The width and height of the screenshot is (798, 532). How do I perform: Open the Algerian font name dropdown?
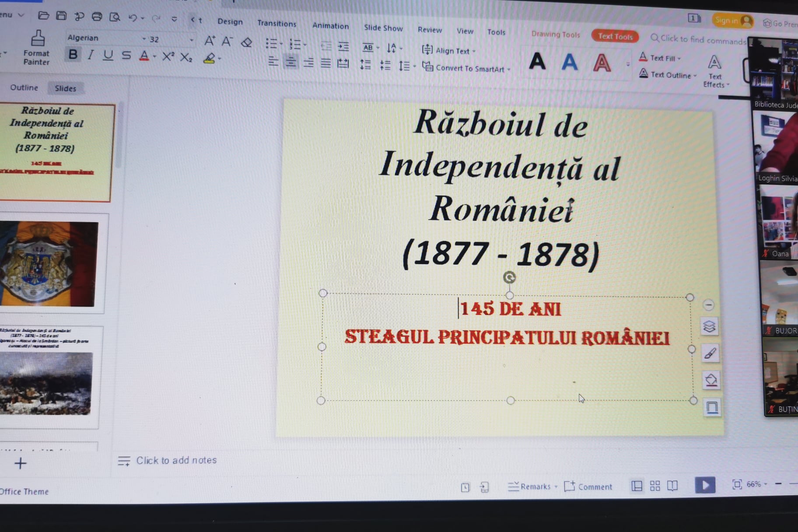point(144,39)
